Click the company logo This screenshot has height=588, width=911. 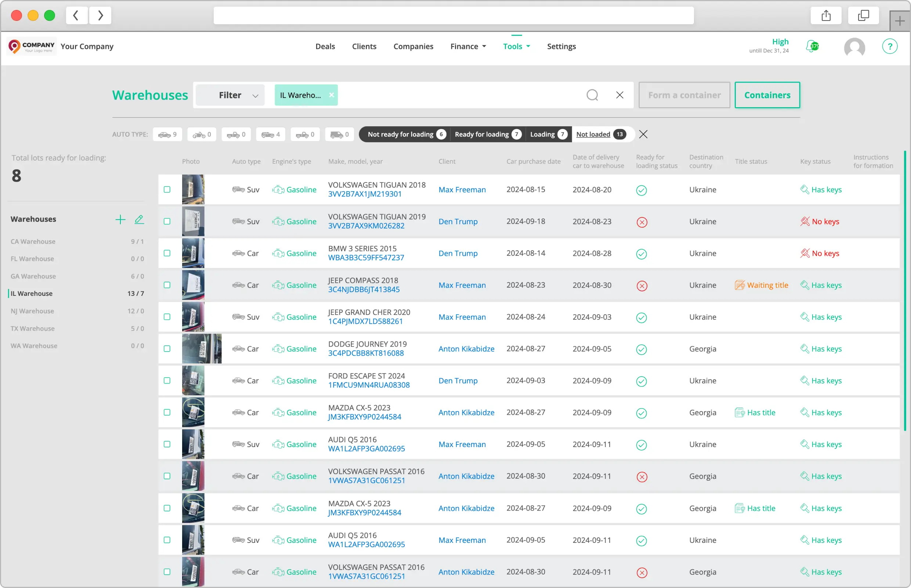[x=32, y=46]
